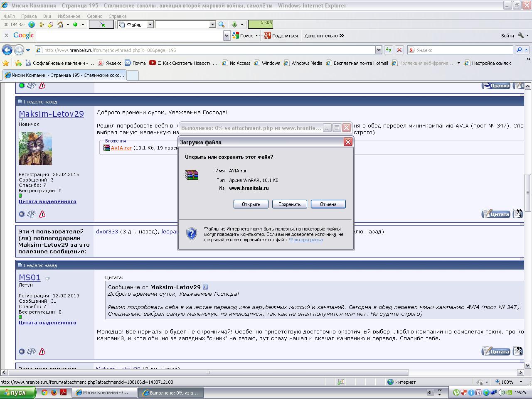Cancel the file download with Отмена
The height and width of the screenshot is (407, 532).
click(x=328, y=204)
